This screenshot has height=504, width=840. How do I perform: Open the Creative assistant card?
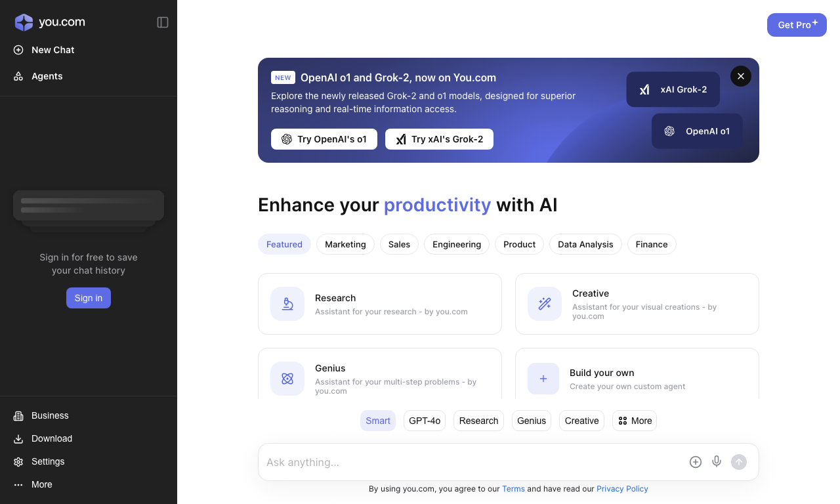[637, 304]
